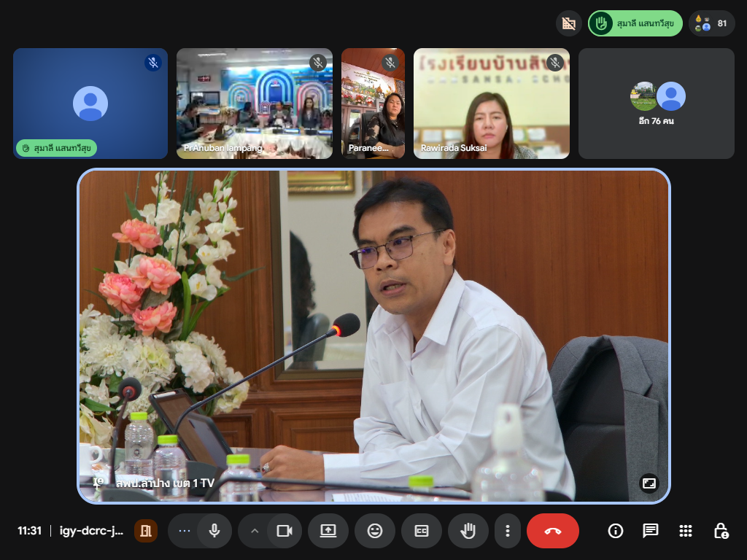
Task: Click the crossed-out organization icon at top
Action: pos(569,23)
